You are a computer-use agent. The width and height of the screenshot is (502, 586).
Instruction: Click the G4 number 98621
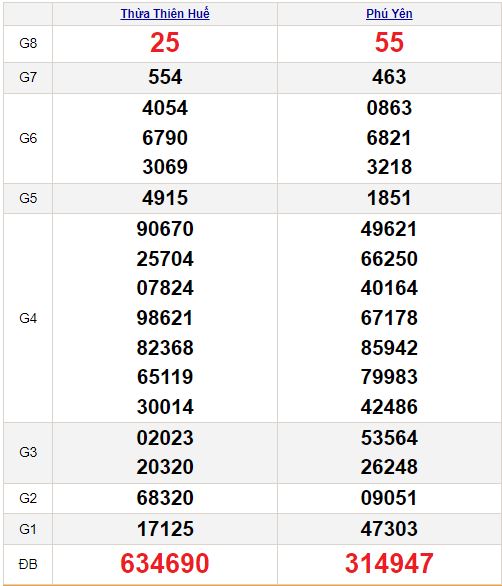(x=165, y=318)
